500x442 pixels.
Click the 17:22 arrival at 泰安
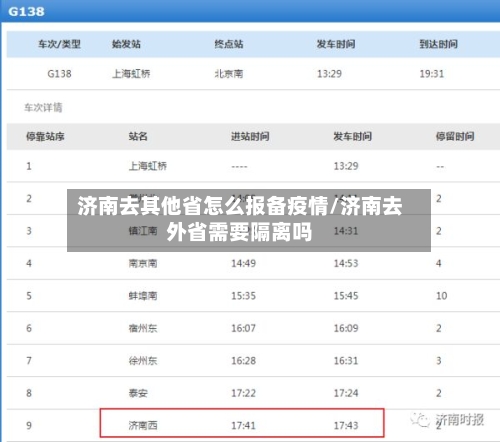244,393
